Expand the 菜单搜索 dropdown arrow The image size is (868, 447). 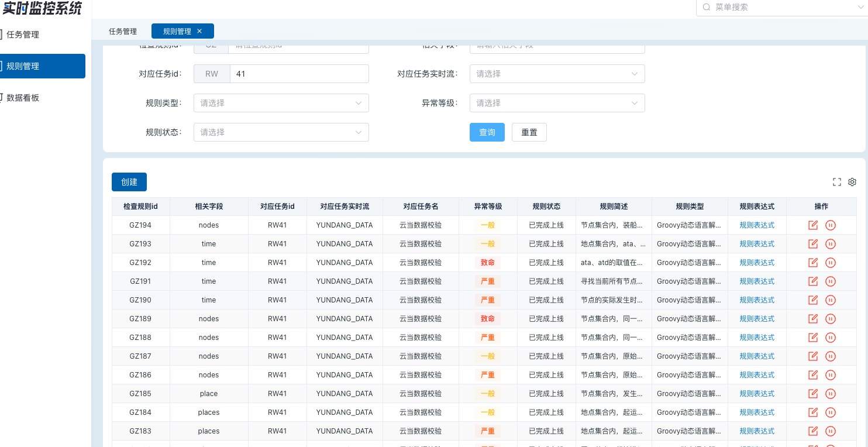pos(861,7)
